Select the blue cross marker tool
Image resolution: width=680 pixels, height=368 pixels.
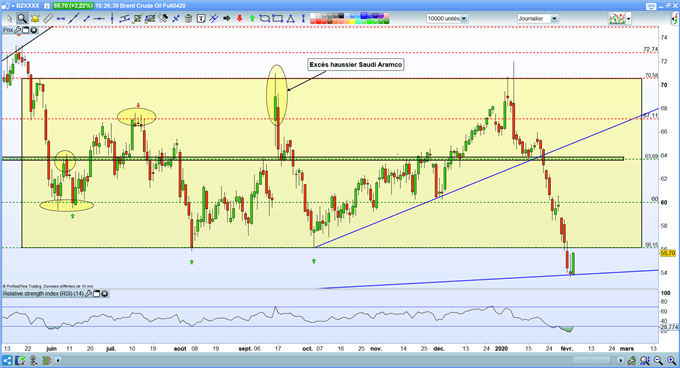(x=176, y=19)
